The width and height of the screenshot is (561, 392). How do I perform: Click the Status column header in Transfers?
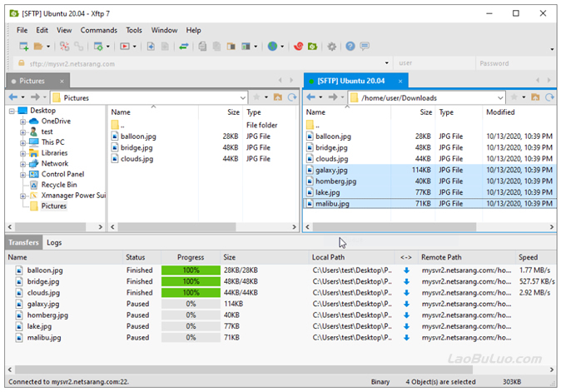[x=136, y=257]
